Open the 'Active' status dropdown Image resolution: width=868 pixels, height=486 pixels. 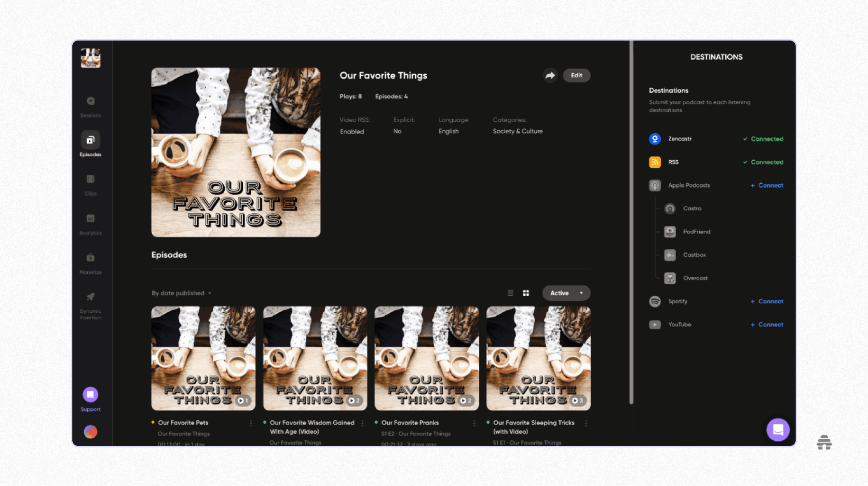click(x=566, y=293)
